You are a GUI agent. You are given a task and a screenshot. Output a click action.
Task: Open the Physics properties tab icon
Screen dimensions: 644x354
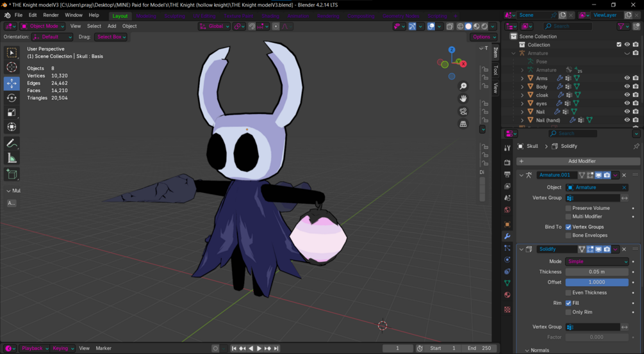click(x=508, y=260)
